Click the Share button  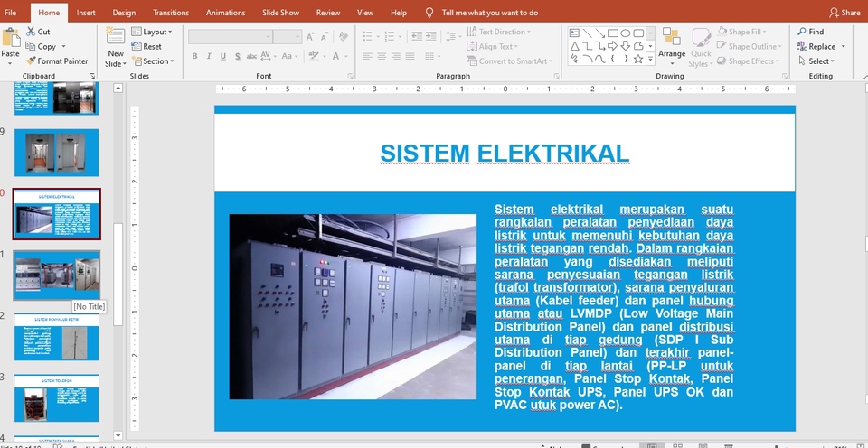[x=844, y=12]
